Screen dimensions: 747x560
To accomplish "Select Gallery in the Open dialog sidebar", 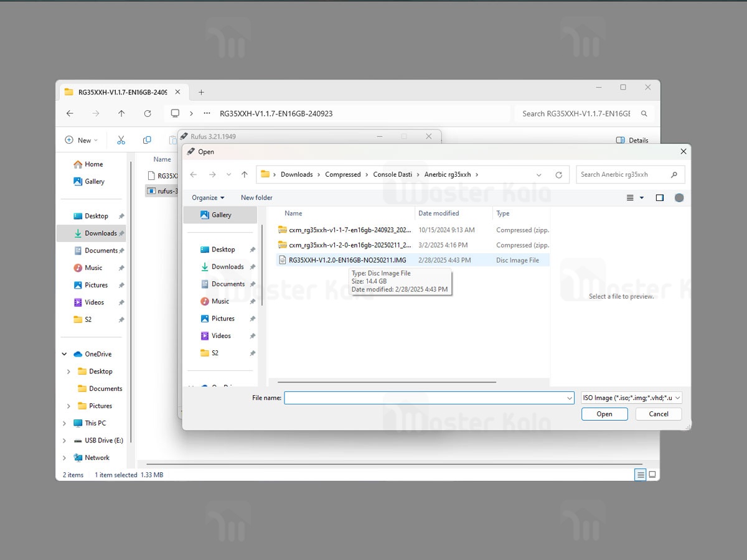I will (x=220, y=215).
